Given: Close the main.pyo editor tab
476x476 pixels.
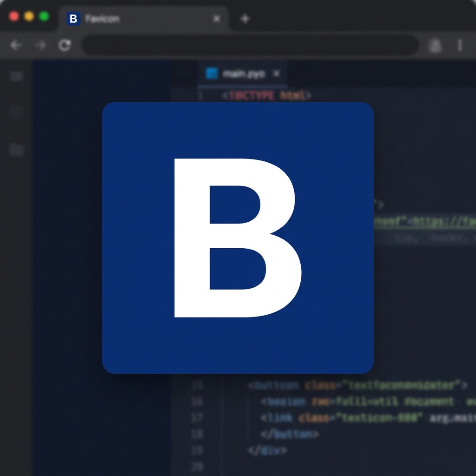Looking at the screenshot, I should 277,73.
